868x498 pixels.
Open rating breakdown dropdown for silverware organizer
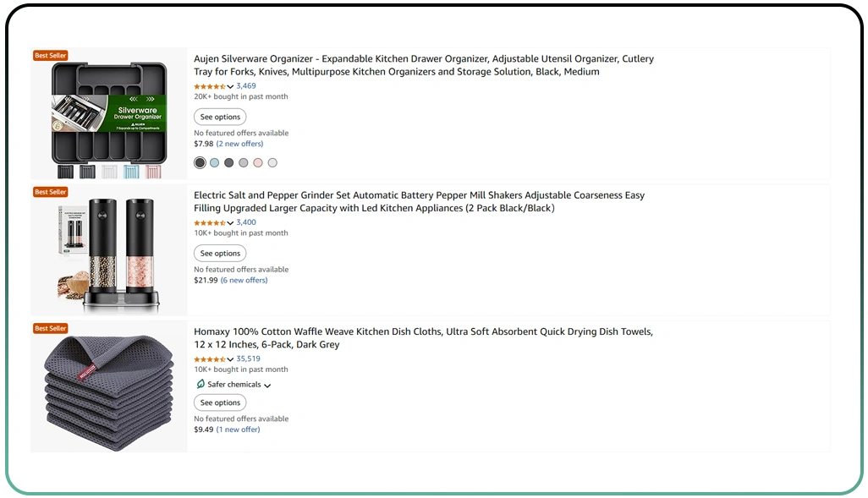230,86
